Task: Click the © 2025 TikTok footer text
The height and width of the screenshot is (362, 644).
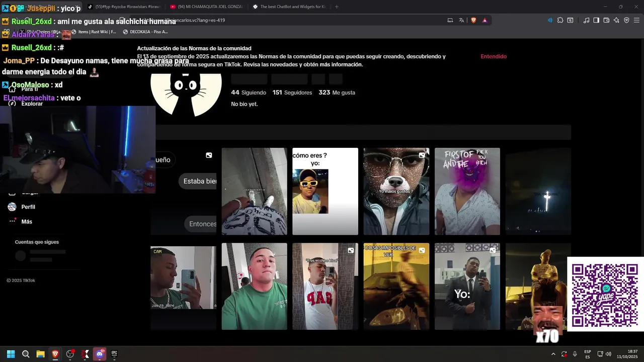Action: coord(21,281)
